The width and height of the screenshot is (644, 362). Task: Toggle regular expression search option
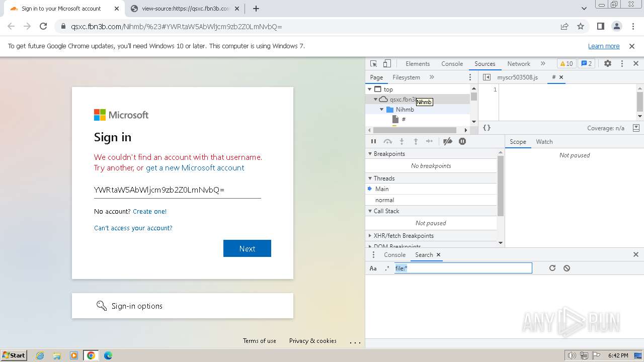pos(387,268)
